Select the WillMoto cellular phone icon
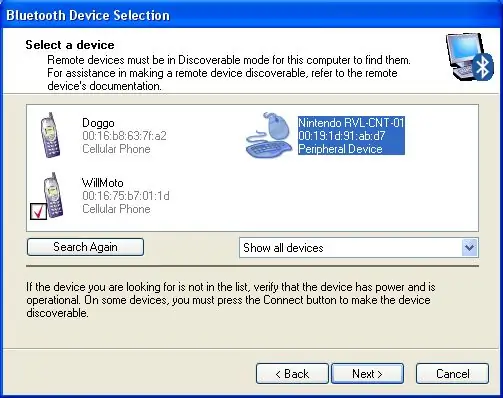 click(x=53, y=195)
